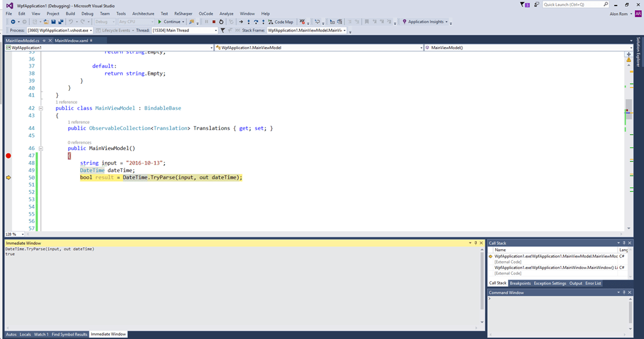Stop debugging with the red square
The image size is (644, 339).
point(214,22)
